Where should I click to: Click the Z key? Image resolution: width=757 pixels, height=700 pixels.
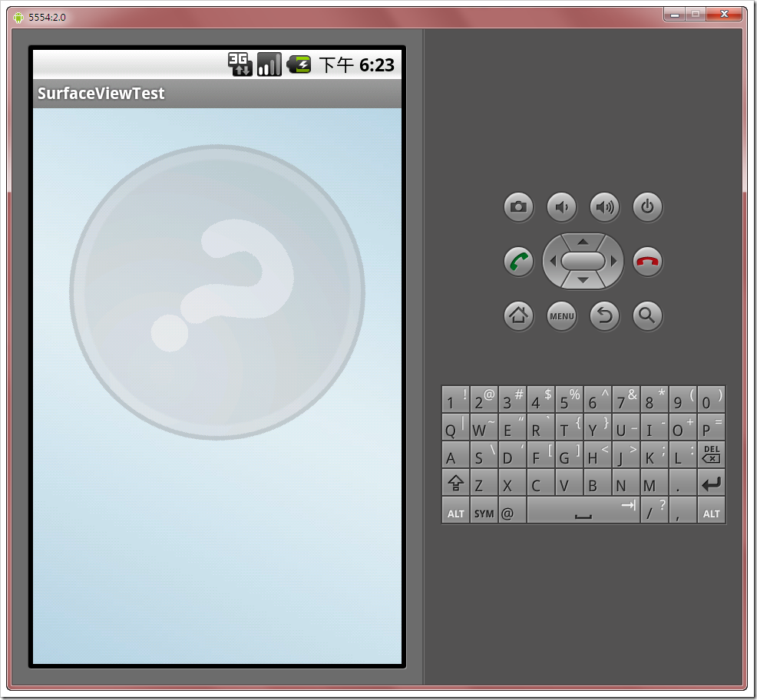pyautogui.click(x=484, y=483)
